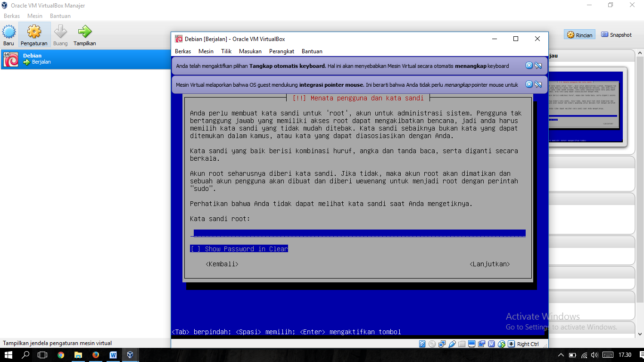Click the Baru toolbar icon
Screen dimensions: 644x362
[8, 34]
